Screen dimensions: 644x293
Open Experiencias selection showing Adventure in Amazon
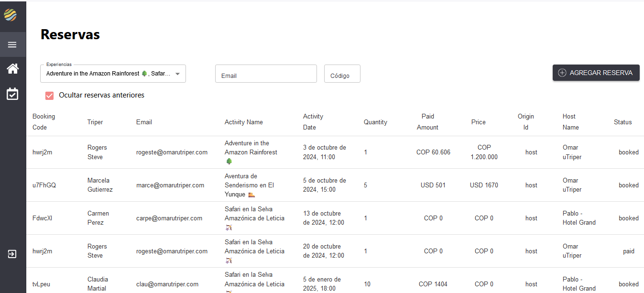coord(108,74)
